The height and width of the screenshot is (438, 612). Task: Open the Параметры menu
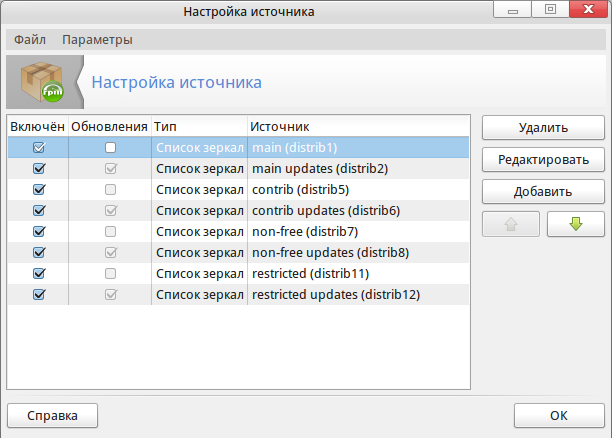tap(97, 40)
